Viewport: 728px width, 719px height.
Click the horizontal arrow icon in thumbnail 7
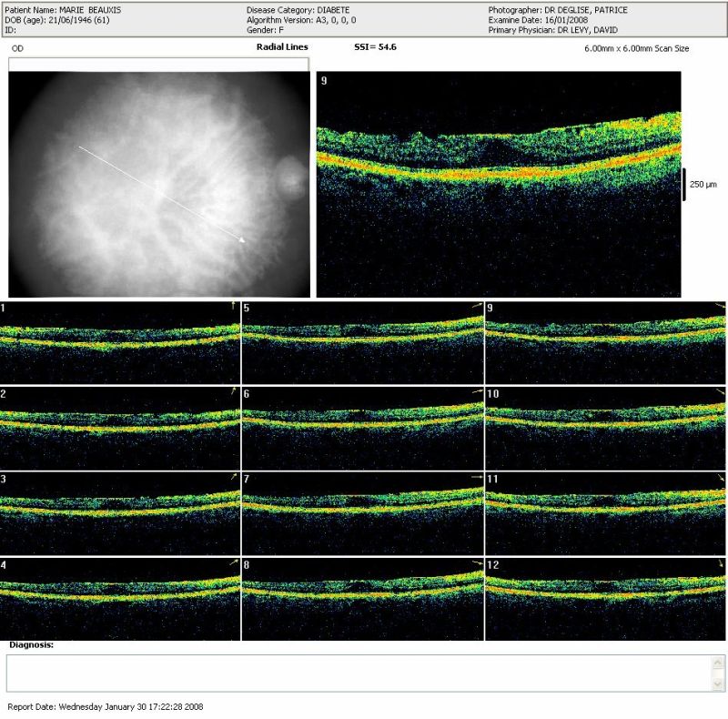click(476, 477)
